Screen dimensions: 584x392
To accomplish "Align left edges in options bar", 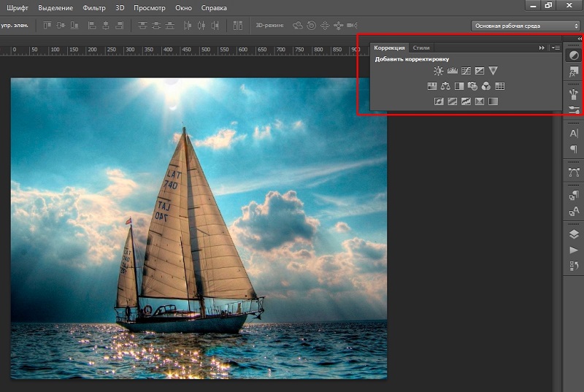I will 92,26.
